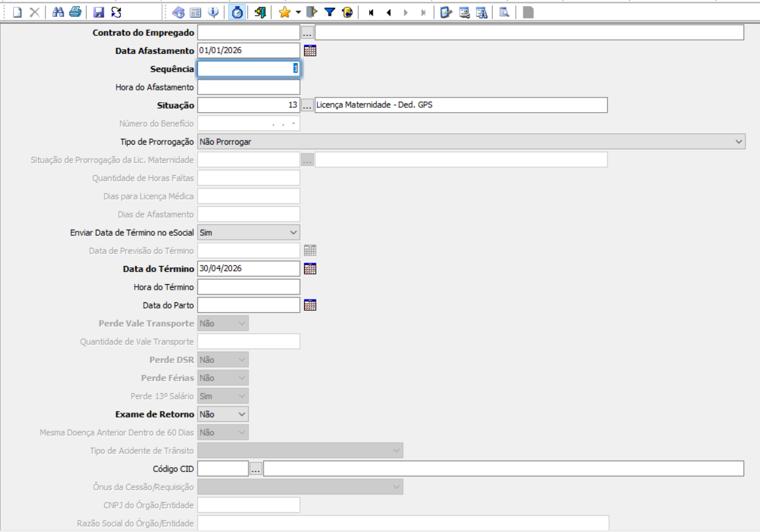Click the yellow star favorites icon
The image size is (760, 532).
284,12
